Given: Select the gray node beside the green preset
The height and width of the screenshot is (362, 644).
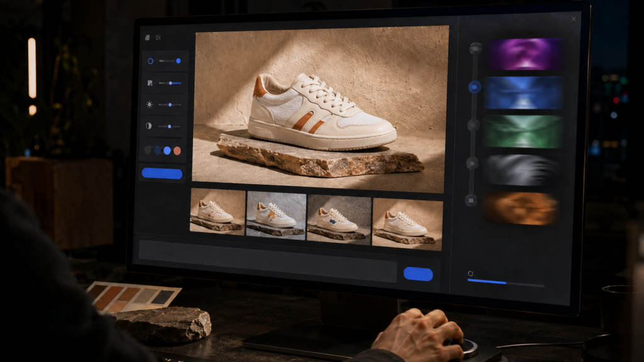Looking at the screenshot, I should coord(473,125).
